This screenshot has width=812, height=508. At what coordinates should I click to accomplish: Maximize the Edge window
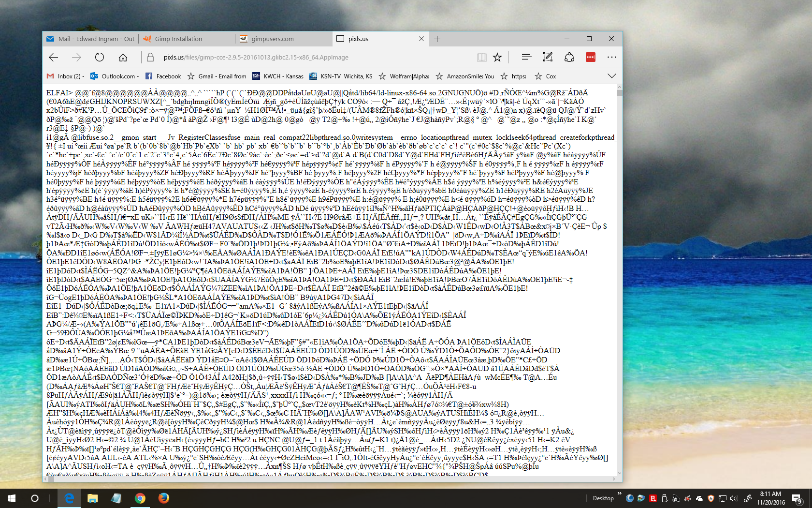pyautogui.click(x=589, y=39)
